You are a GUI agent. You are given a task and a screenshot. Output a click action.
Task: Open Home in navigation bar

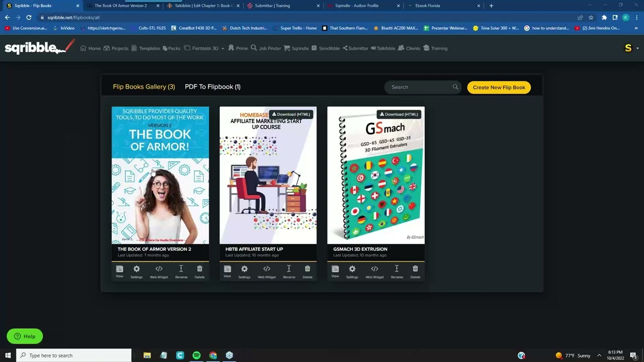point(91,48)
